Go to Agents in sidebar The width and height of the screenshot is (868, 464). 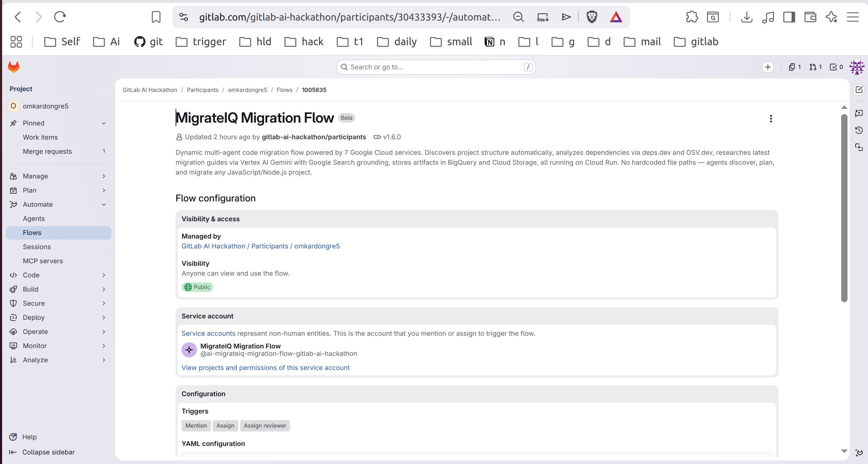pos(34,219)
